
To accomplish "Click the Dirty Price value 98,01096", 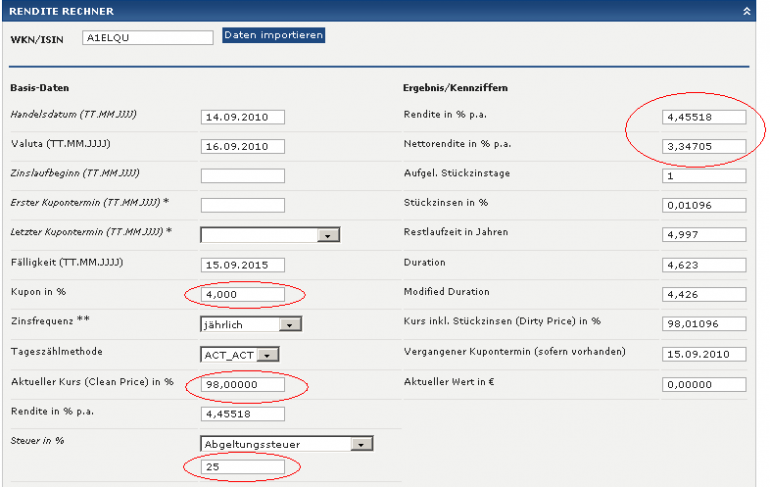I will (x=704, y=324).
